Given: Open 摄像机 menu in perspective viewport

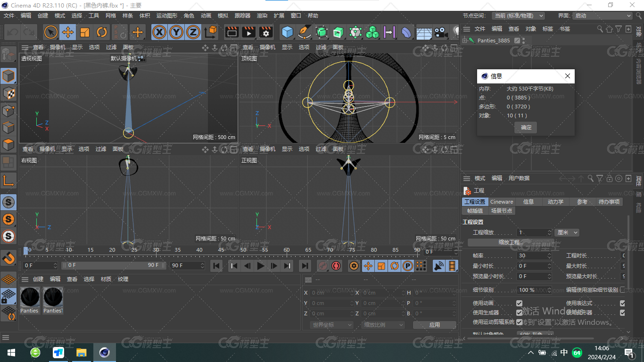Looking at the screenshot, I should pos(58,47).
